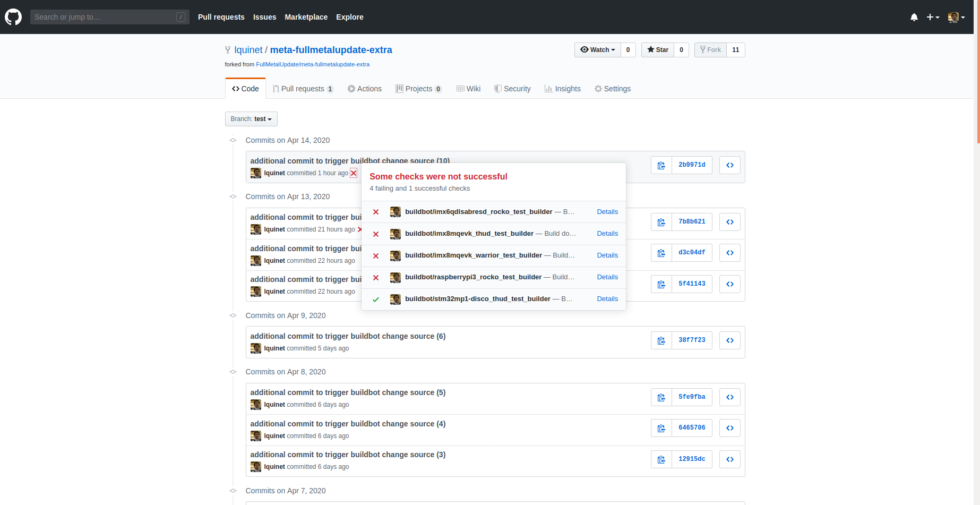This screenshot has height=505, width=980.
Task: Copy full SHA for commit 2b9971d
Action: coord(661,165)
